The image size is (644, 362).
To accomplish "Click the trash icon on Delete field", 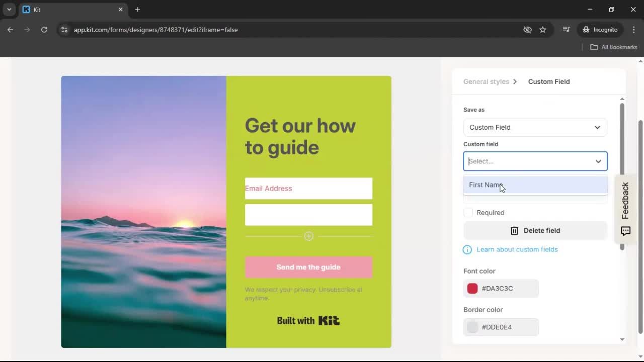I will [x=514, y=230].
